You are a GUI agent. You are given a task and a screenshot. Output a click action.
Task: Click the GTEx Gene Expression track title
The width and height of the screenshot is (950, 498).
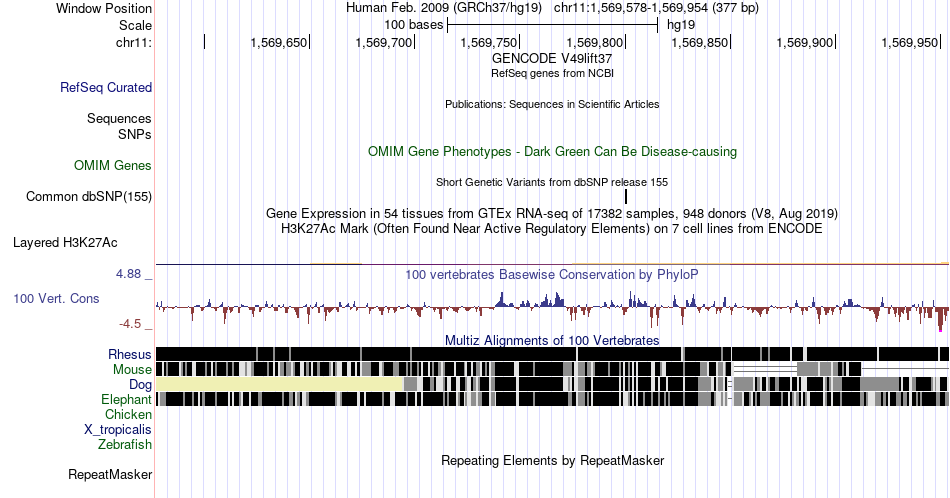[x=552, y=214]
